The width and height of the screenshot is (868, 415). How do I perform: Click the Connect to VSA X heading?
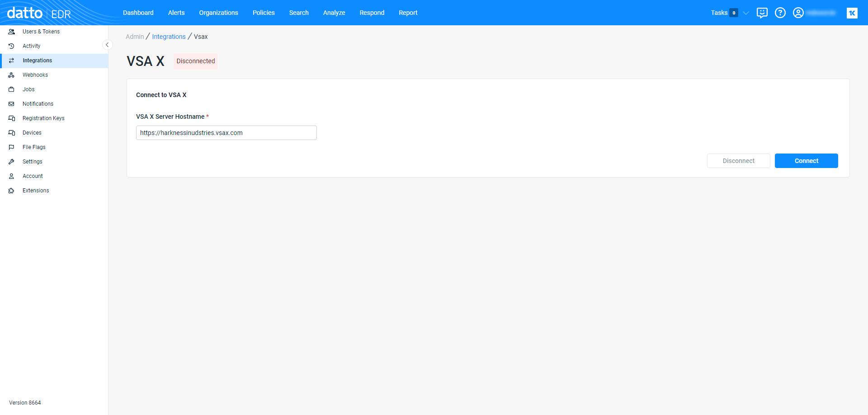click(x=161, y=95)
